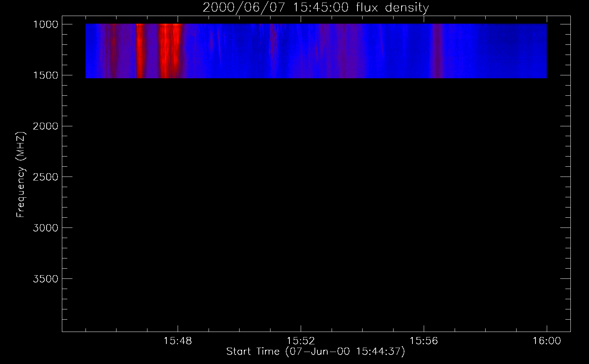
Task: Click the "Start Time (07-Jun-00 15:44:37)" x-axis label
Action: click(316, 351)
